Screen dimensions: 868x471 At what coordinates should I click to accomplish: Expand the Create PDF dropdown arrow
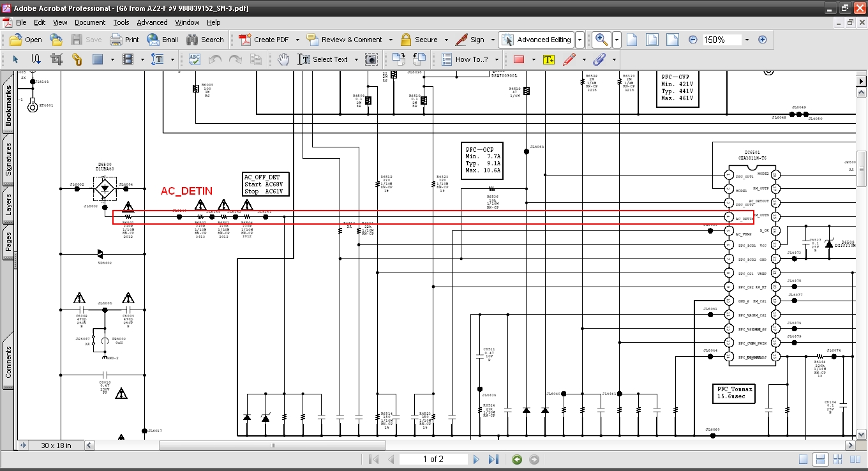[297, 40]
